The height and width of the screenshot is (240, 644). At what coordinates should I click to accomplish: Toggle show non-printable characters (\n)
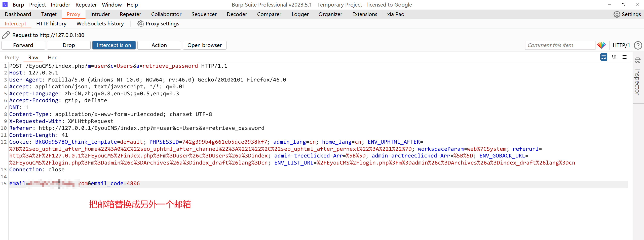click(614, 57)
